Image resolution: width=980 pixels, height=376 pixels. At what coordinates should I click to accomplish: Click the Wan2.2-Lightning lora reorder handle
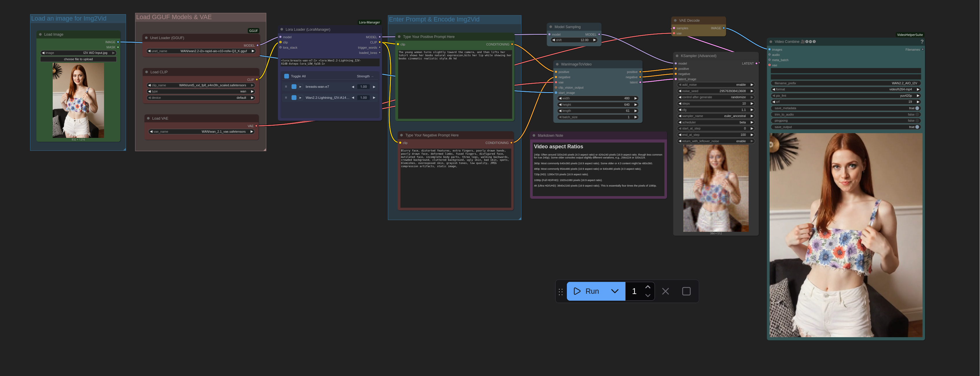coord(286,98)
